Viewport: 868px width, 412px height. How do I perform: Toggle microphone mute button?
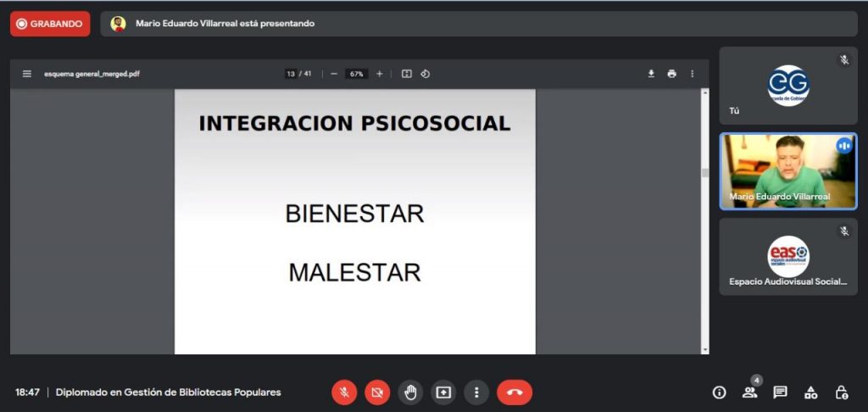pos(344,392)
